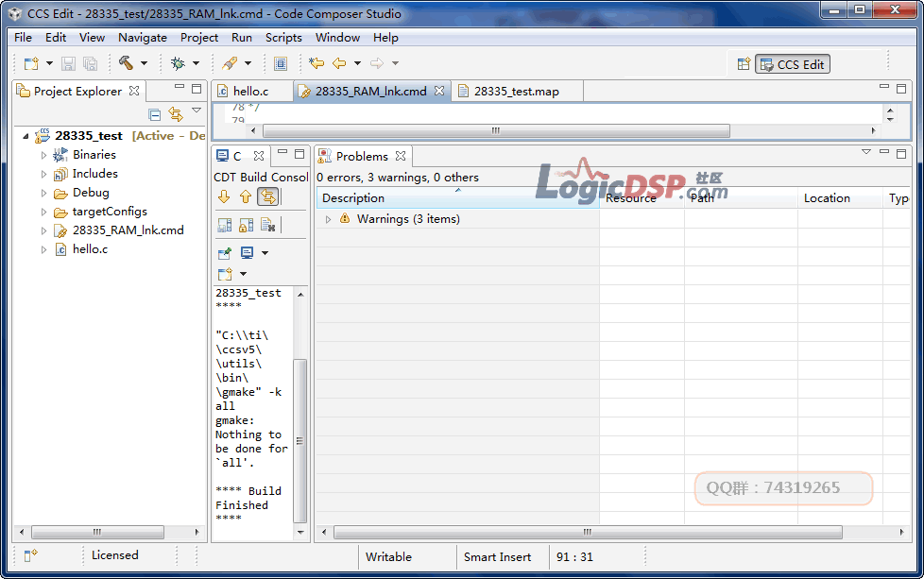Close the 28335_RAM_lnk.cmd editor tab

tap(439, 91)
